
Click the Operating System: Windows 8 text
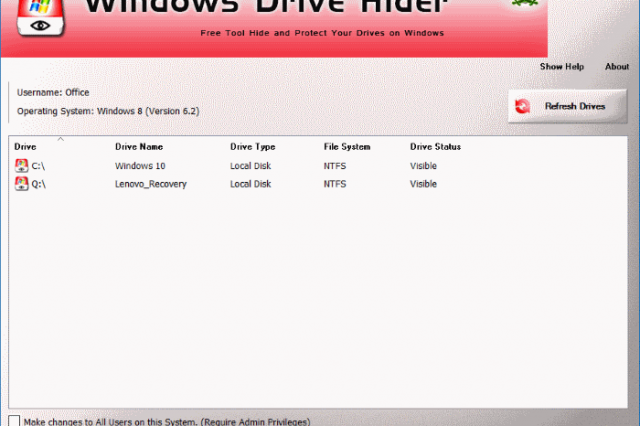coord(108,111)
